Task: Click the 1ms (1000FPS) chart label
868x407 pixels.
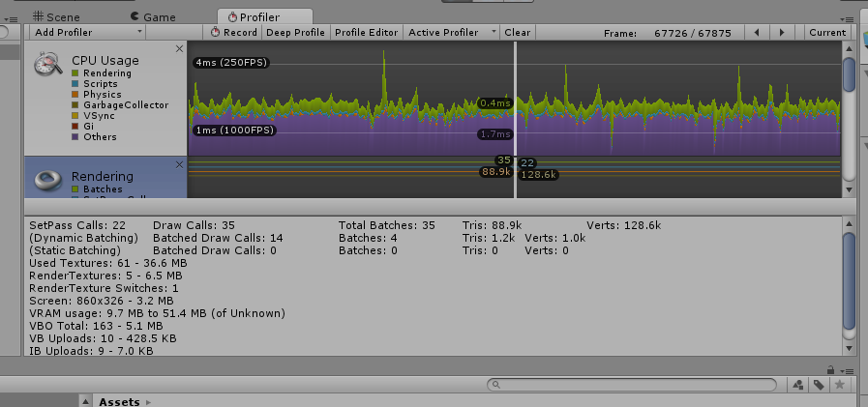Action: (234, 131)
